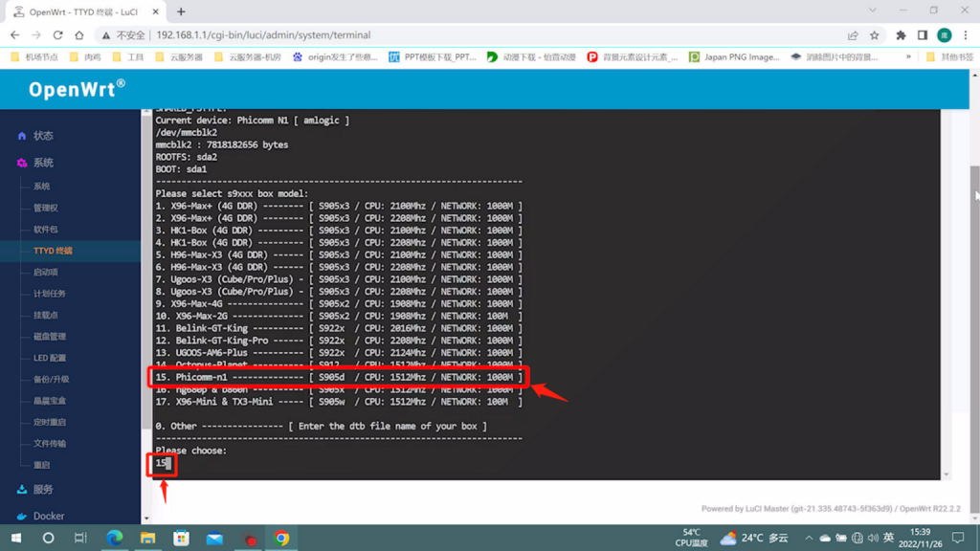
Task: Open the PPT模板下载 bookmark
Action: tap(433, 56)
